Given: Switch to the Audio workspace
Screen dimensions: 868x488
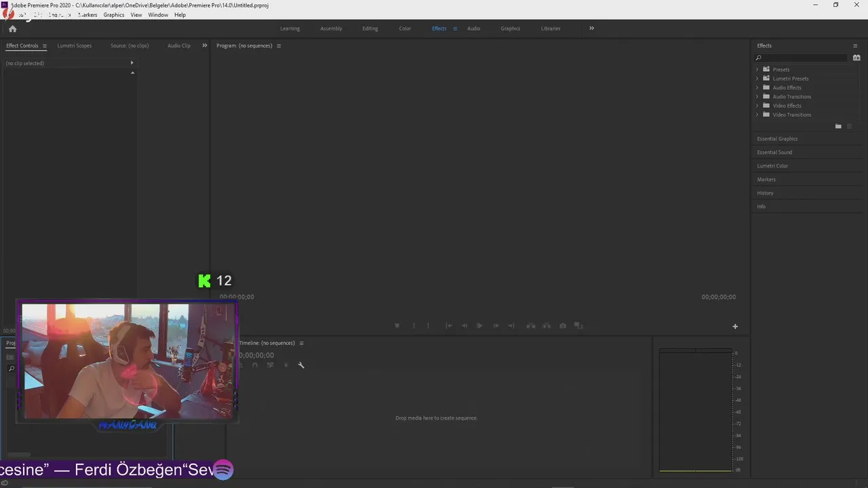Looking at the screenshot, I should tap(473, 28).
